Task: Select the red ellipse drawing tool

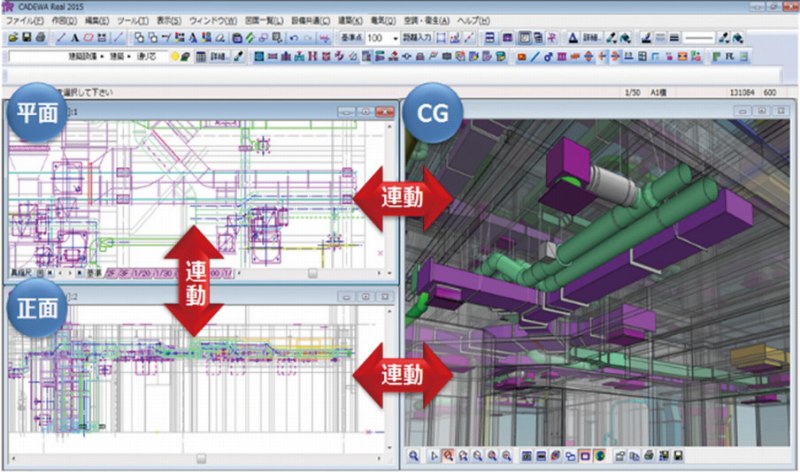Action: tap(88, 38)
